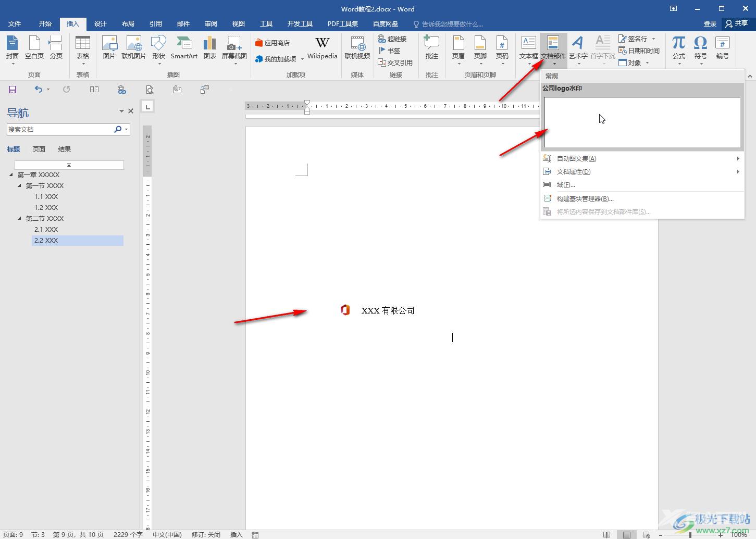The height and width of the screenshot is (539, 756).
Task: Open the Table (表格) insert menu
Action: tap(83, 50)
